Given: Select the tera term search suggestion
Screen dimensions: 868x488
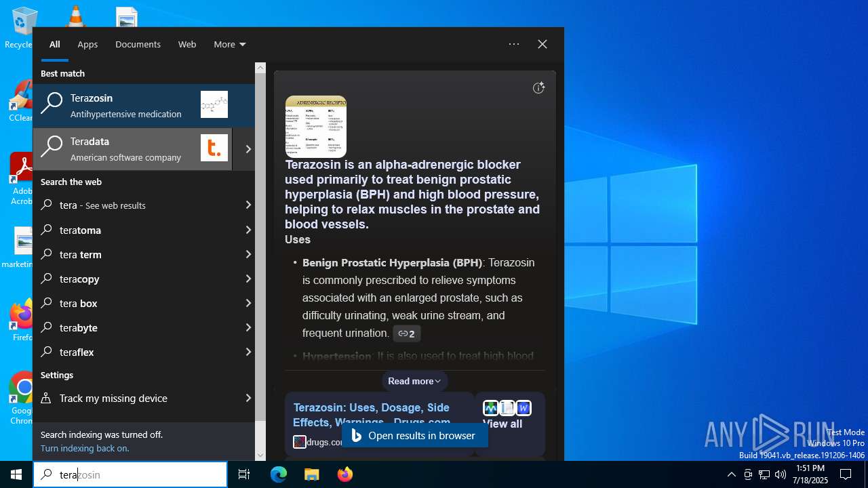Looking at the screenshot, I should [137, 254].
